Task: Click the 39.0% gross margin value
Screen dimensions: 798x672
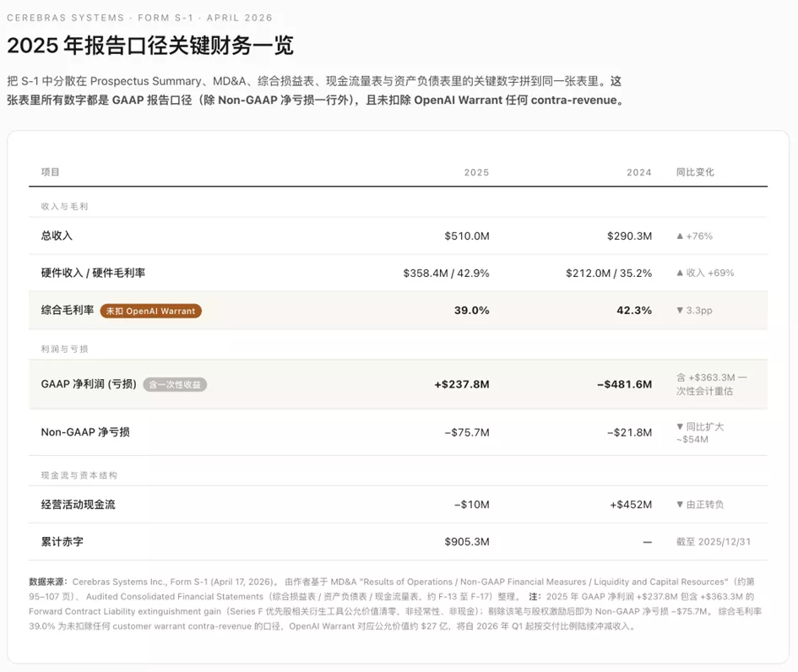Action: coord(472,311)
